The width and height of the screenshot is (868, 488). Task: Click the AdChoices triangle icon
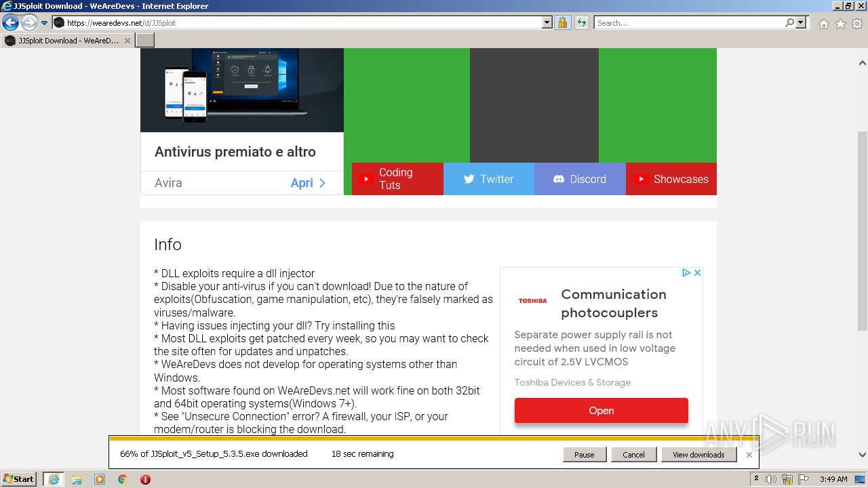coord(686,272)
